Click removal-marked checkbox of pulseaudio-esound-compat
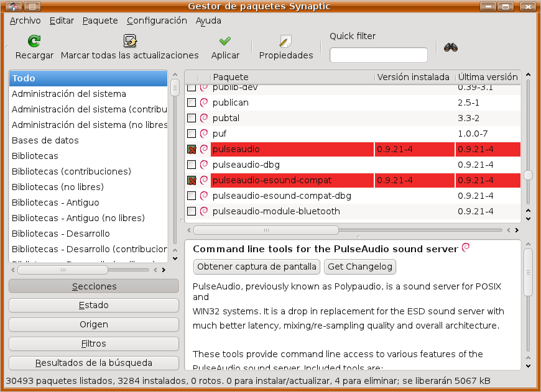 point(192,180)
